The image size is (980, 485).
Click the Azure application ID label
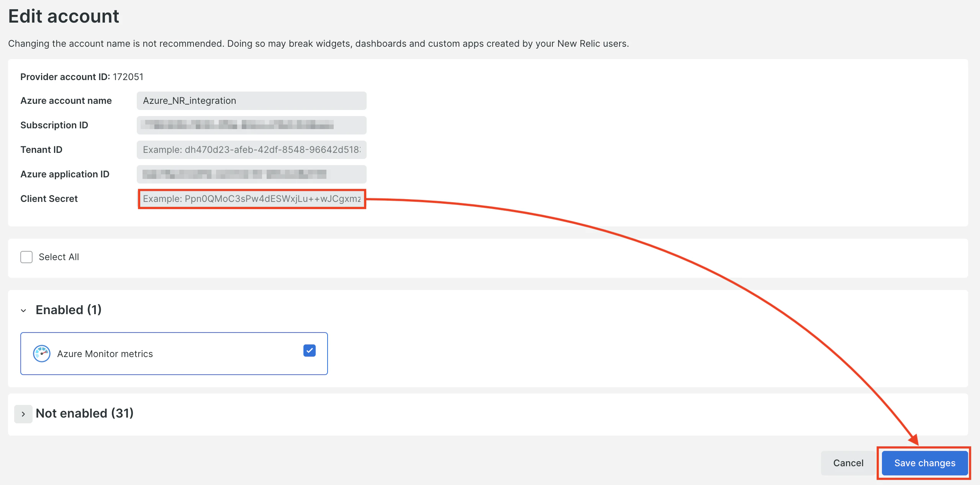pos(65,174)
